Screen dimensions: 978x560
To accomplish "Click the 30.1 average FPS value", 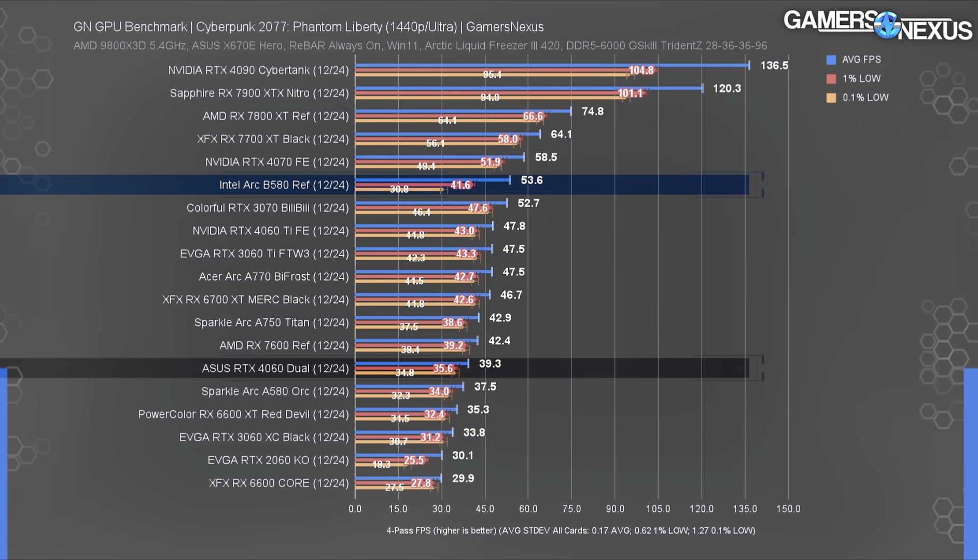I will pos(463,455).
